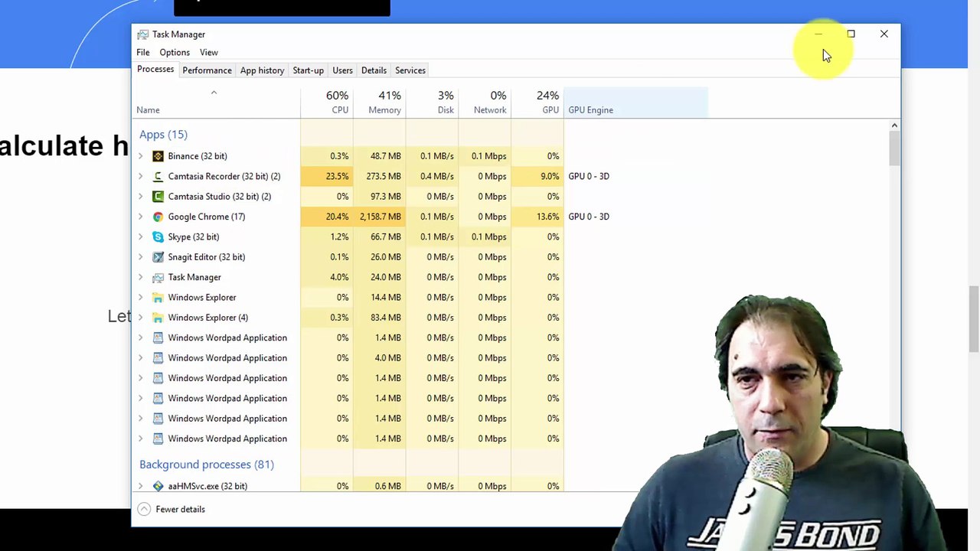Click the Binance app icon in the list
Screen dimensions: 980x551
tap(158, 156)
